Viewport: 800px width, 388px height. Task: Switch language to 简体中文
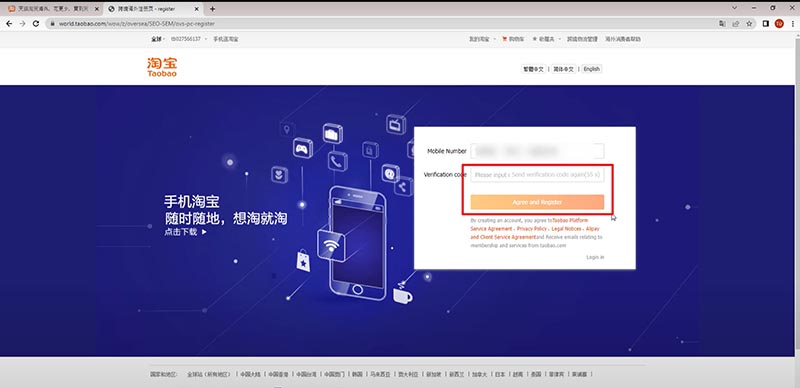tap(564, 69)
